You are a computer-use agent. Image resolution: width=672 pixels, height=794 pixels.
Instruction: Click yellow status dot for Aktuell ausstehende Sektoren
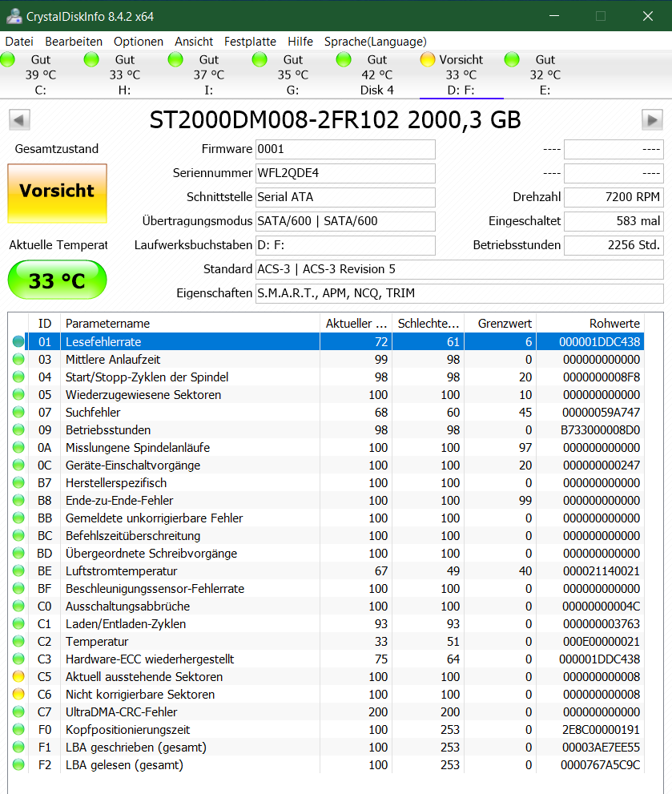coord(18,676)
